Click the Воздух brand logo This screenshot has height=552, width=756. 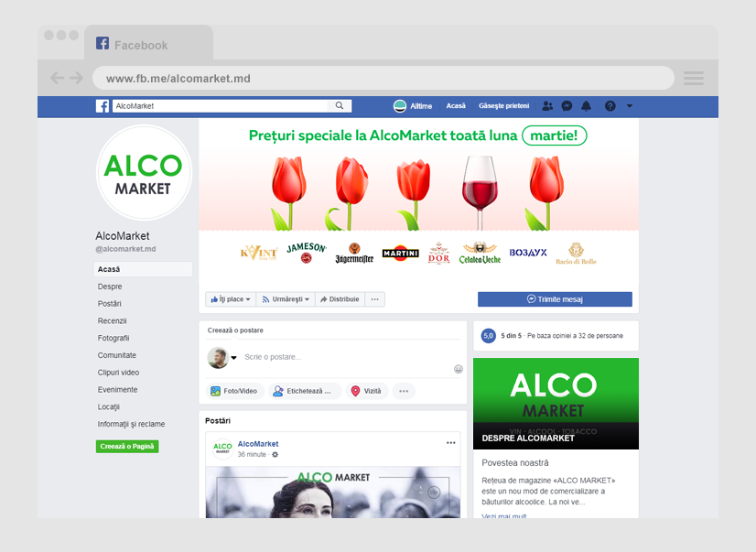point(528,253)
